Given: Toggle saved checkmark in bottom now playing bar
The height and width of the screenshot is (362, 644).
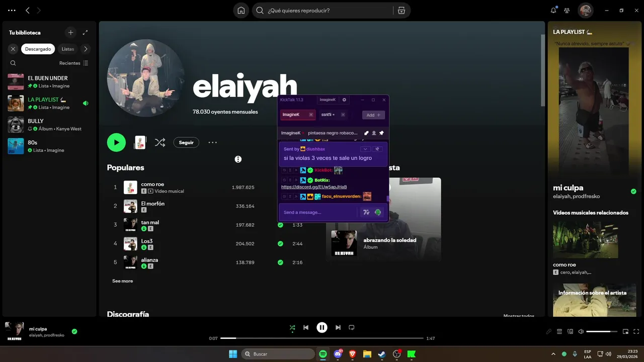Looking at the screenshot, I should 74,331.
